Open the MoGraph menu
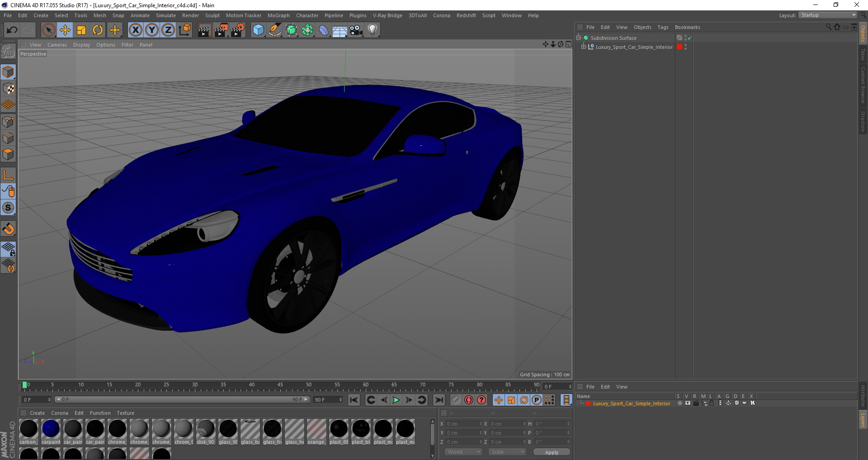This screenshot has height=460, width=868. pyautogui.click(x=278, y=15)
